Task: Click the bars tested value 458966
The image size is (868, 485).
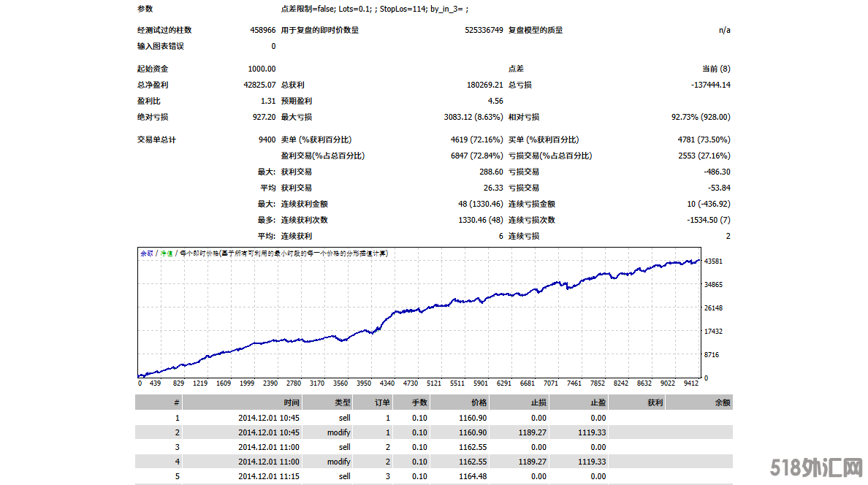Action: [x=262, y=30]
